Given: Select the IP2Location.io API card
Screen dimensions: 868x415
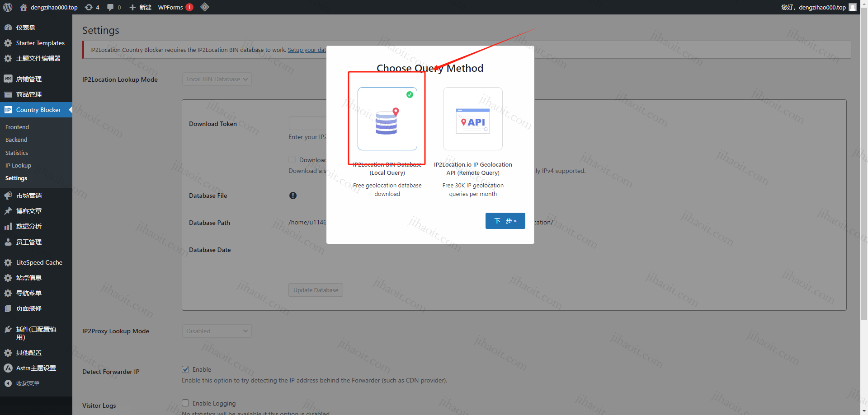Looking at the screenshot, I should pyautogui.click(x=473, y=119).
